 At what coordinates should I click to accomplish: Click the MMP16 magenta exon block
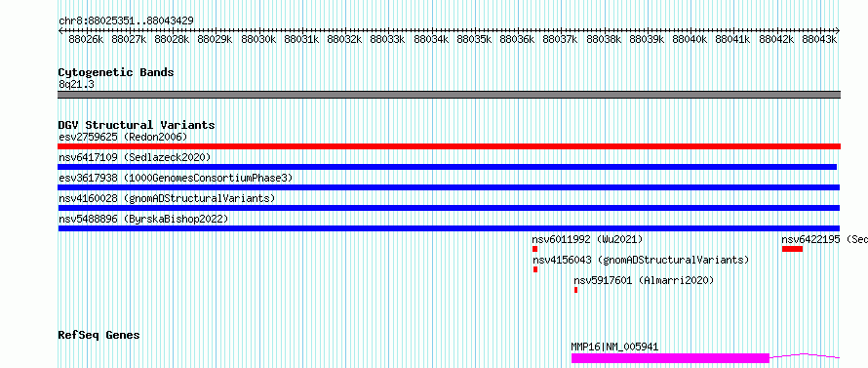click(x=670, y=358)
